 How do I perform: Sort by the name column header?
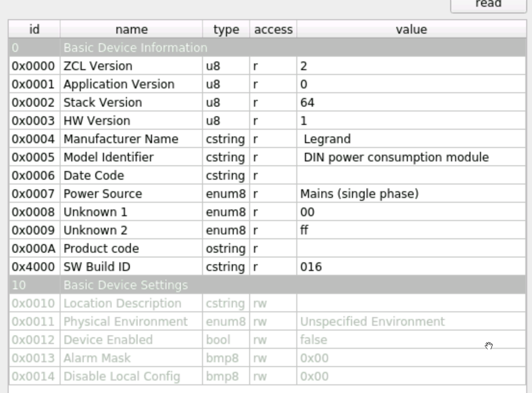click(131, 29)
